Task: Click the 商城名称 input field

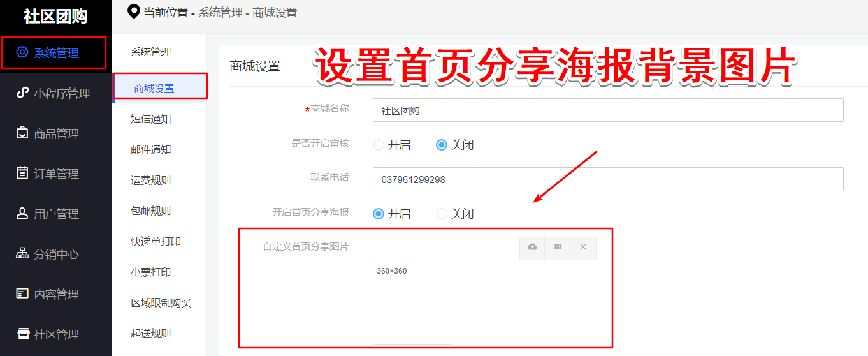Action: tap(608, 110)
